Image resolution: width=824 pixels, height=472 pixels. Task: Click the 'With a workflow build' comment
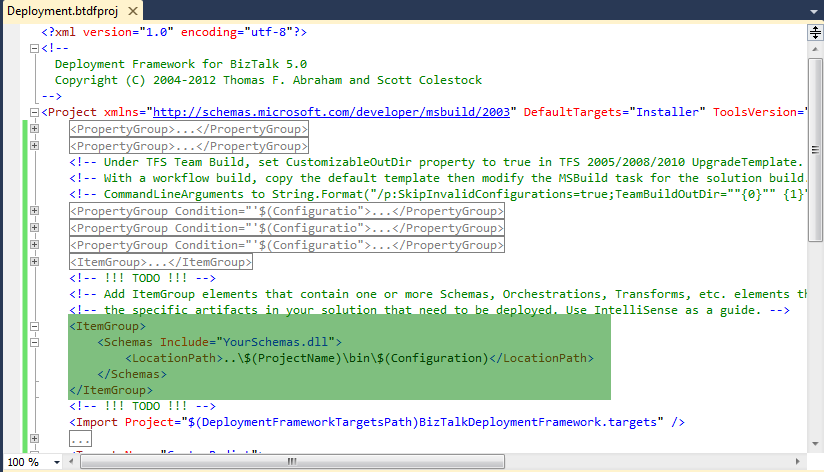437,178
